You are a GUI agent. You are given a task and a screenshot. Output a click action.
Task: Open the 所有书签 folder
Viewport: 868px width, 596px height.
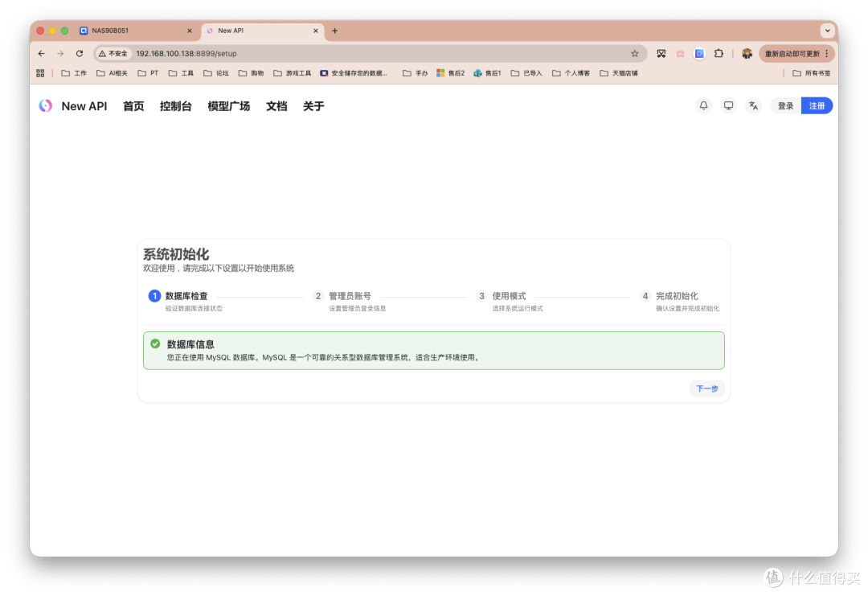click(812, 73)
